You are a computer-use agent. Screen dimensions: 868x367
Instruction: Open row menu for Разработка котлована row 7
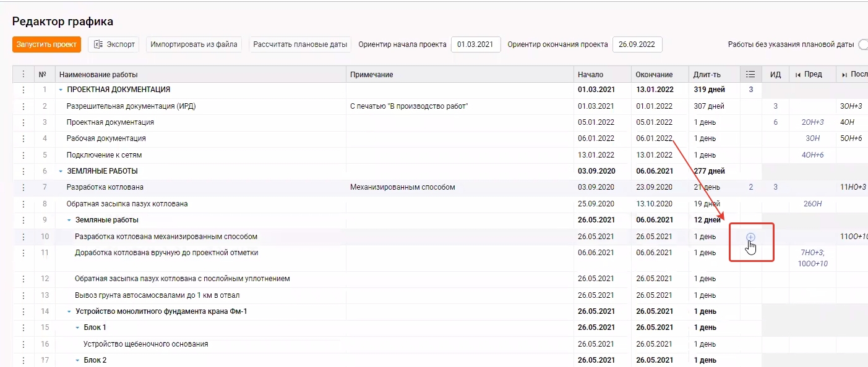pyautogui.click(x=24, y=187)
